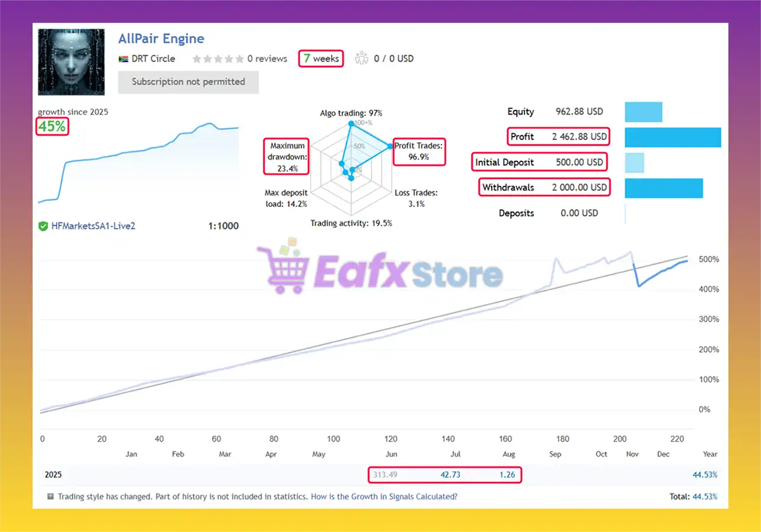Click the Year value 44.53% in the 2025 row
This screenshot has width=761, height=532.
pyautogui.click(x=705, y=475)
